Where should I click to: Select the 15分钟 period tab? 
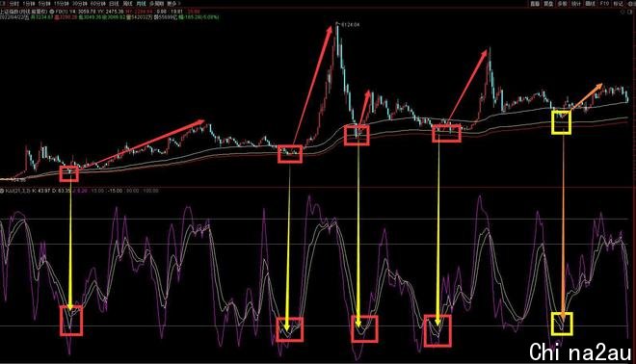62,3
